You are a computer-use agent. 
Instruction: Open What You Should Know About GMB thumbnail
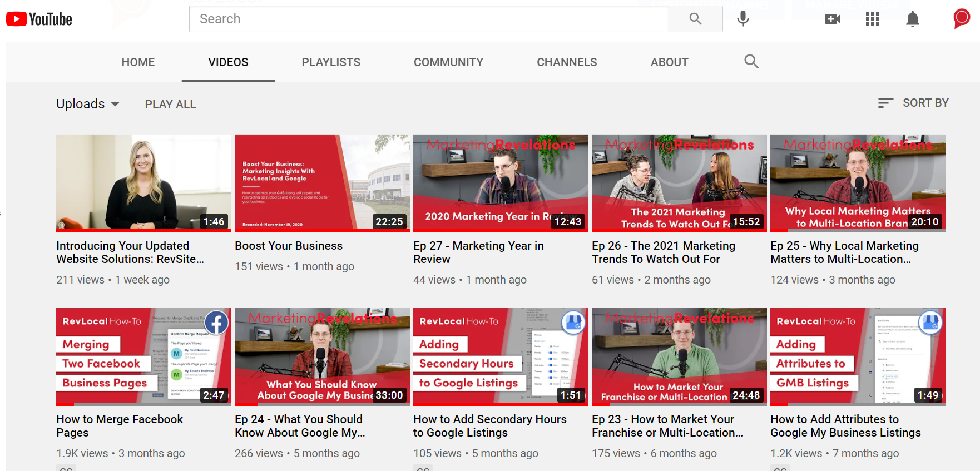pos(322,356)
